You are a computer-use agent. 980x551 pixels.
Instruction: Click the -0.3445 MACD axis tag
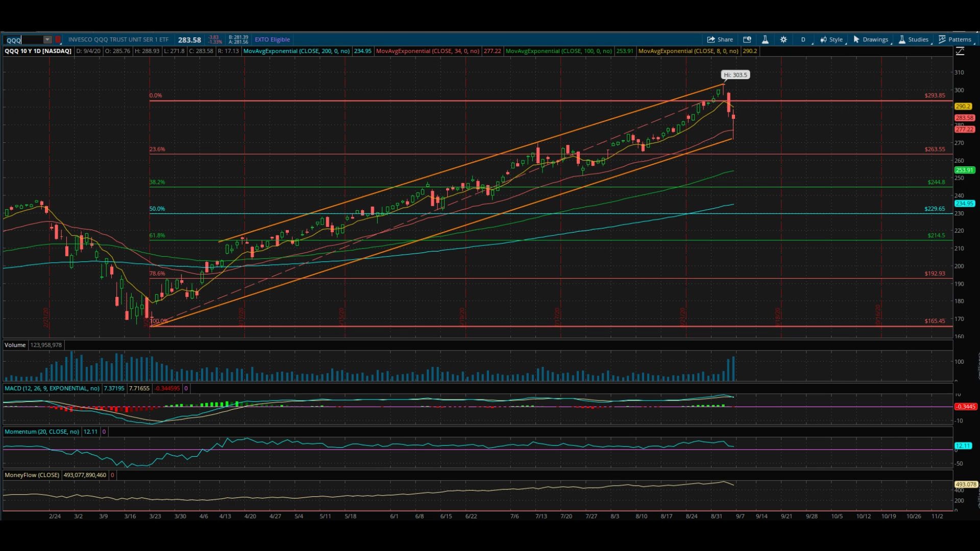(965, 407)
